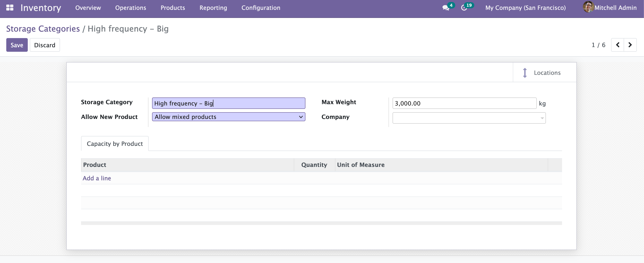Click the kg unit text
This screenshot has height=263, width=644.
542,103
